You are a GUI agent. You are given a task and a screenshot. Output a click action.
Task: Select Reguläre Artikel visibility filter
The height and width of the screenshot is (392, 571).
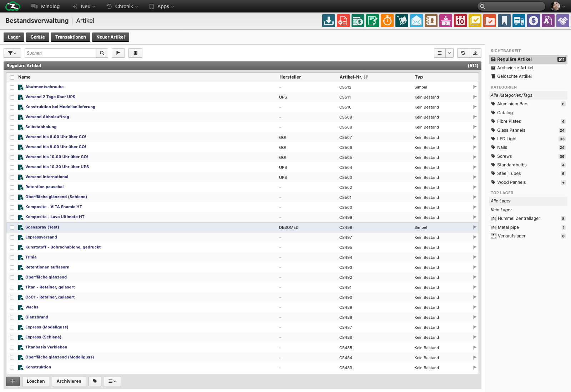coord(528,59)
